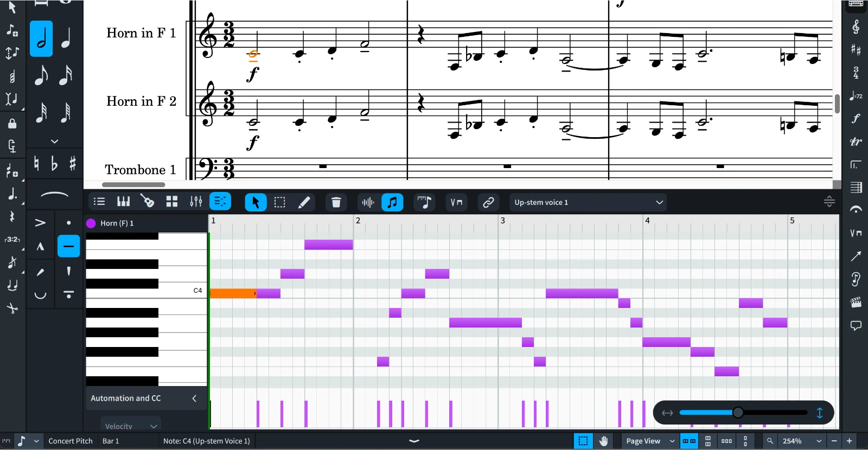Toggle the select pointer tool in Key Editor

[x=256, y=202]
